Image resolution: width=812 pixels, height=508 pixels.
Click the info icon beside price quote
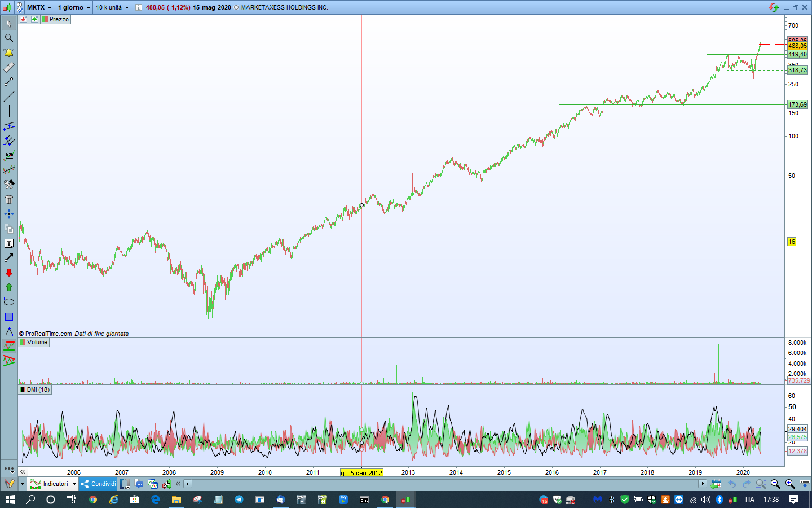pos(139,7)
